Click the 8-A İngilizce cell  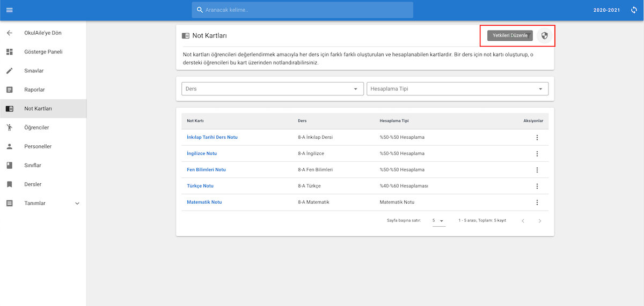(x=311, y=154)
